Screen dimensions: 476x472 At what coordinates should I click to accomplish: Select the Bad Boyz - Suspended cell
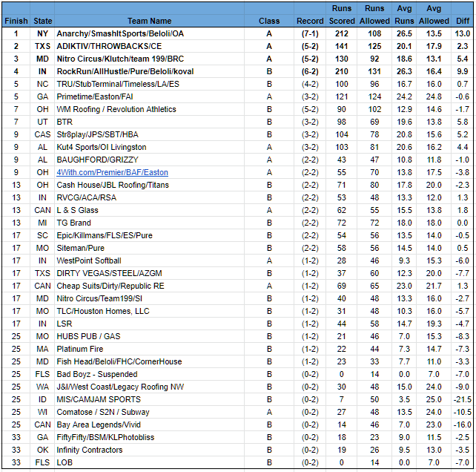click(149, 374)
